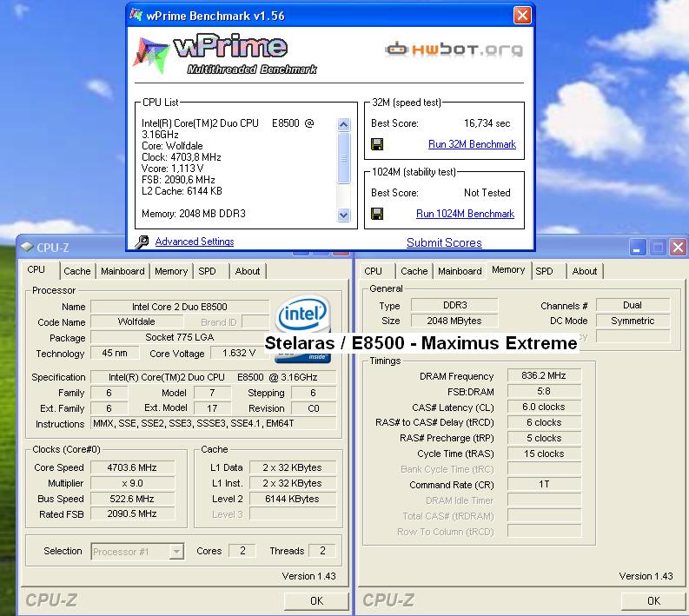Switch to Cache tab in right CPU-Z

[x=414, y=271]
